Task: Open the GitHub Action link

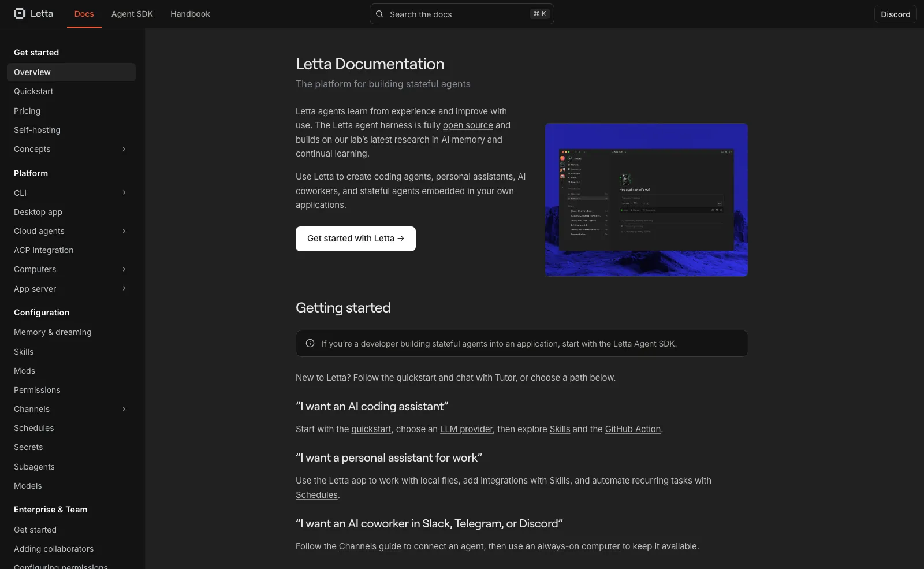Action: click(x=633, y=429)
